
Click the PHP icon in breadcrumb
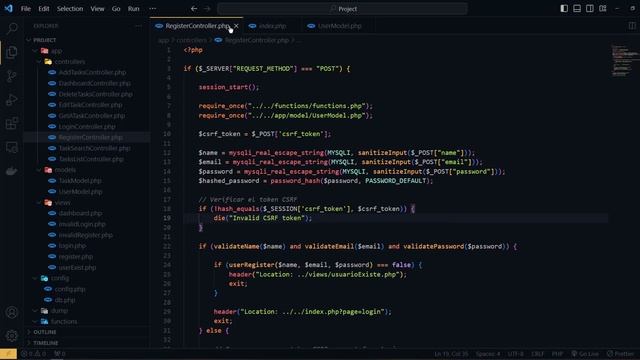click(x=218, y=40)
